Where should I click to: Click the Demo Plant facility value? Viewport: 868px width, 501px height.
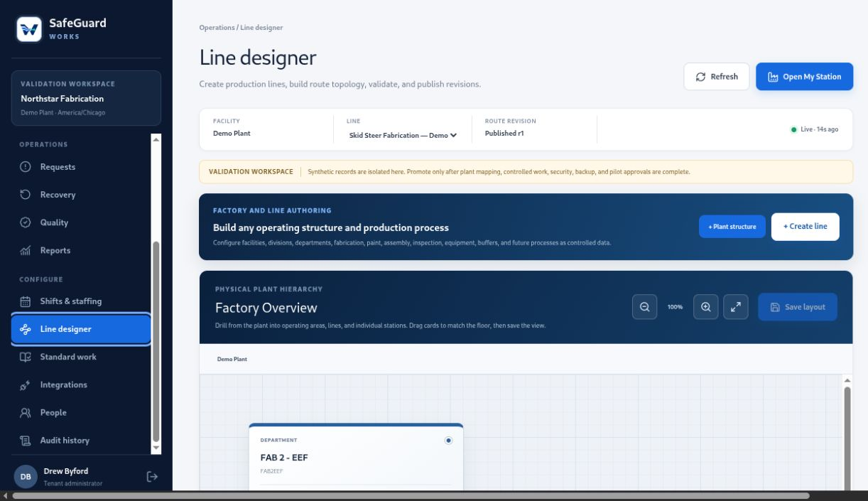tap(232, 134)
